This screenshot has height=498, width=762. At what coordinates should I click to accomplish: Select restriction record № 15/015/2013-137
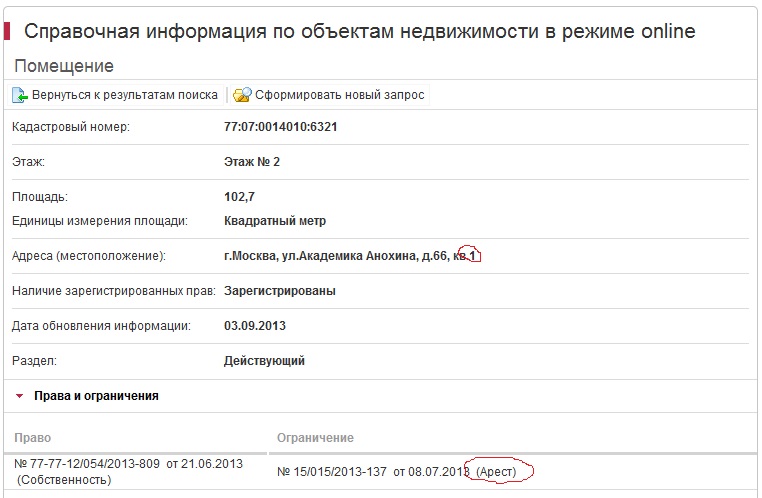coord(372,471)
